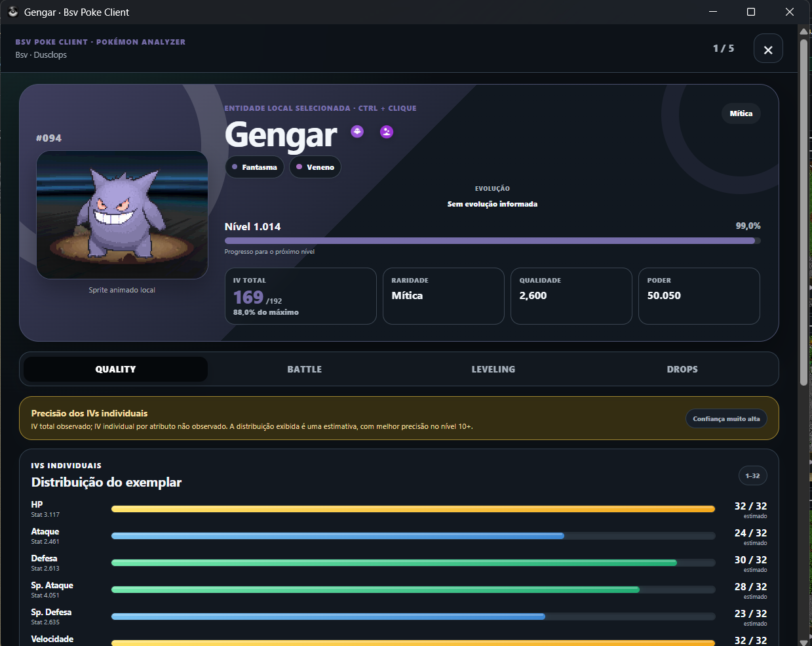Click the RARIDADE Mítica card

click(444, 296)
